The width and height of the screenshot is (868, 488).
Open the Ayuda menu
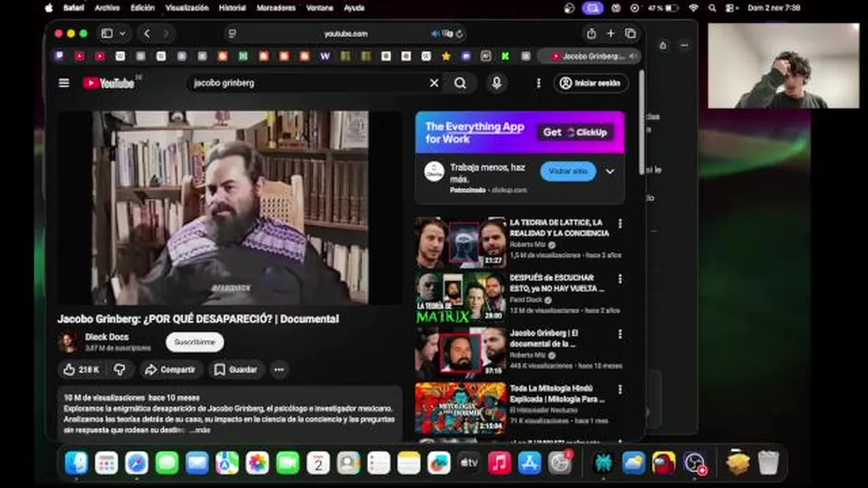coord(354,8)
